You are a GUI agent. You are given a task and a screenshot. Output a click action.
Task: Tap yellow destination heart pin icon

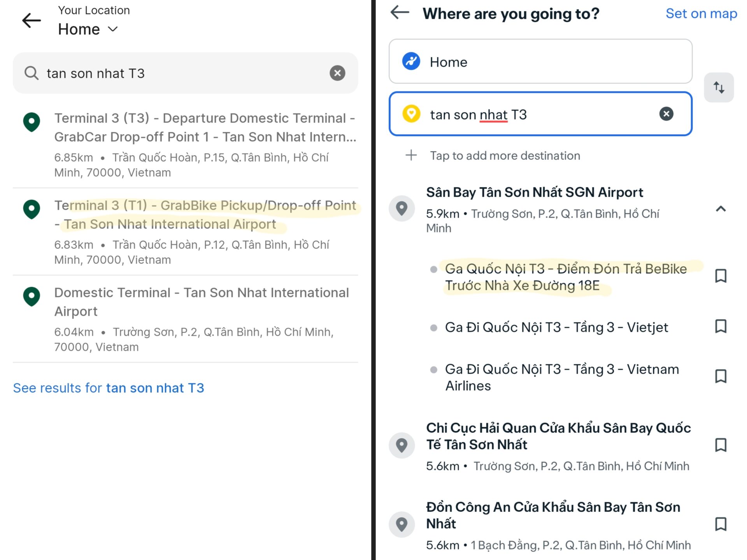[411, 114]
